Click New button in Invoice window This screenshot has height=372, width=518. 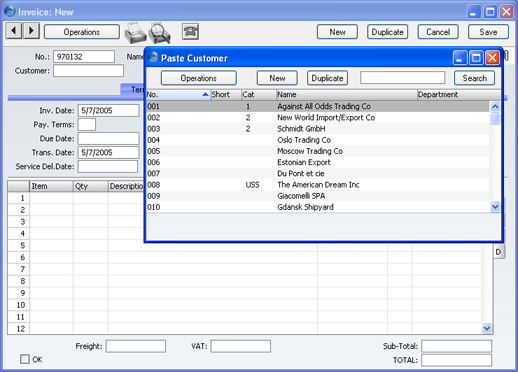pos(337,32)
